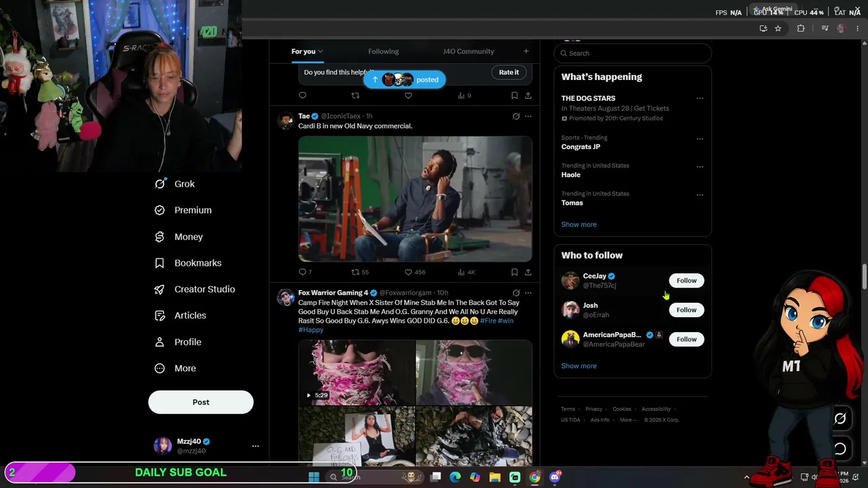Screen dimensions: 868x488
Task: Open options for Congrats JP trend
Action: [x=700, y=139]
